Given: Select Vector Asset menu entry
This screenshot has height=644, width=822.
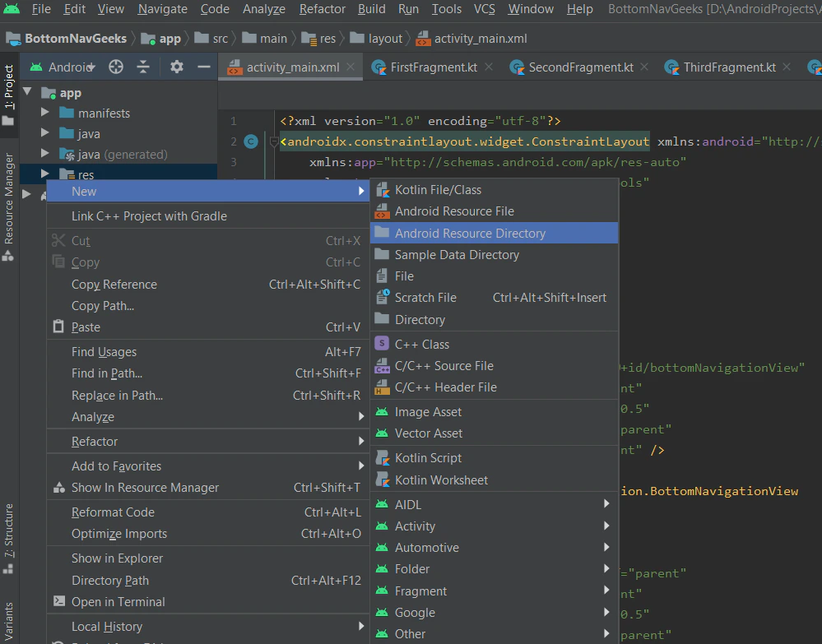Looking at the screenshot, I should point(428,433).
